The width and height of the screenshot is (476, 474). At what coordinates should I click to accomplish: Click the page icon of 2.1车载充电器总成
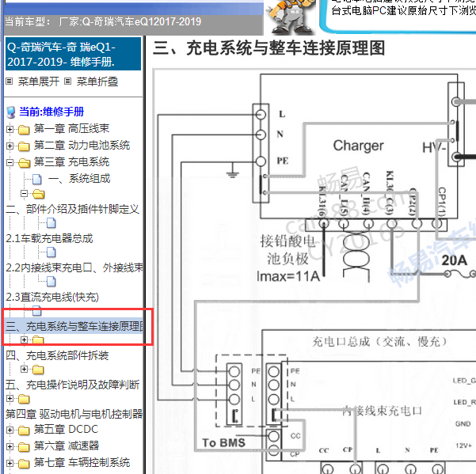click(x=51, y=223)
